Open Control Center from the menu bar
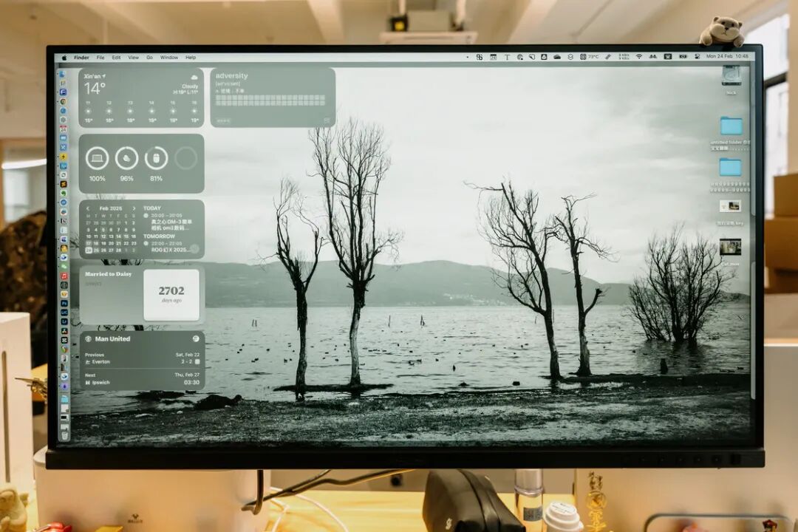 point(698,57)
